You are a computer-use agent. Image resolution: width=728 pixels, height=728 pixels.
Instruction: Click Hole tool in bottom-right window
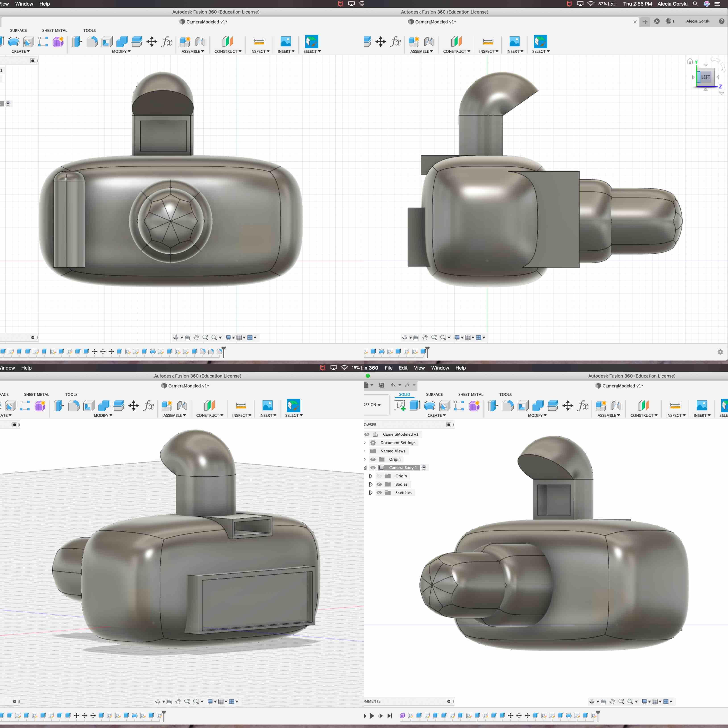click(445, 405)
